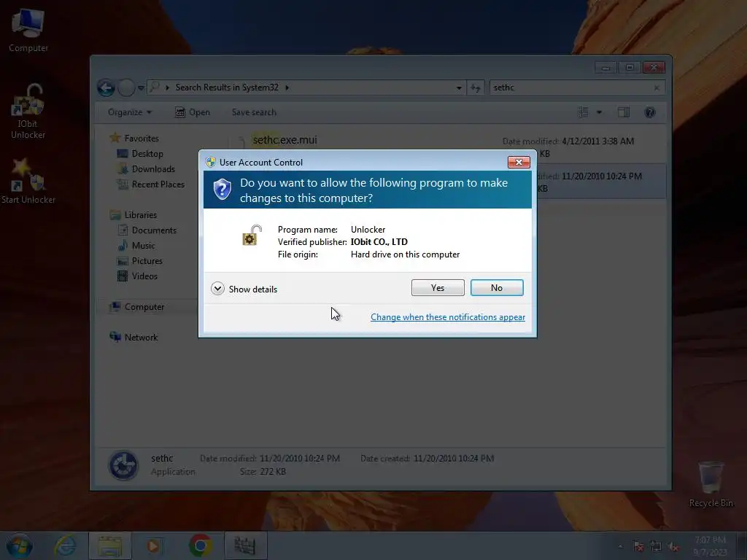Open Change when these notifications appear link
The image size is (747, 560).
[448, 317]
